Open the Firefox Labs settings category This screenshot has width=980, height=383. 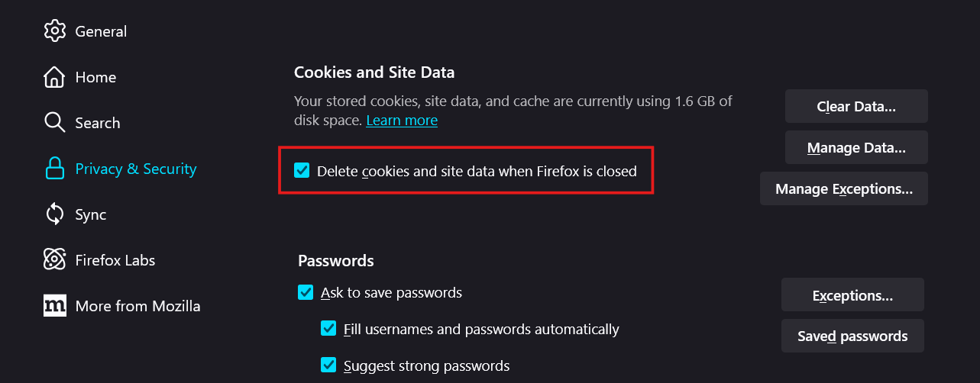pyautogui.click(x=115, y=260)
